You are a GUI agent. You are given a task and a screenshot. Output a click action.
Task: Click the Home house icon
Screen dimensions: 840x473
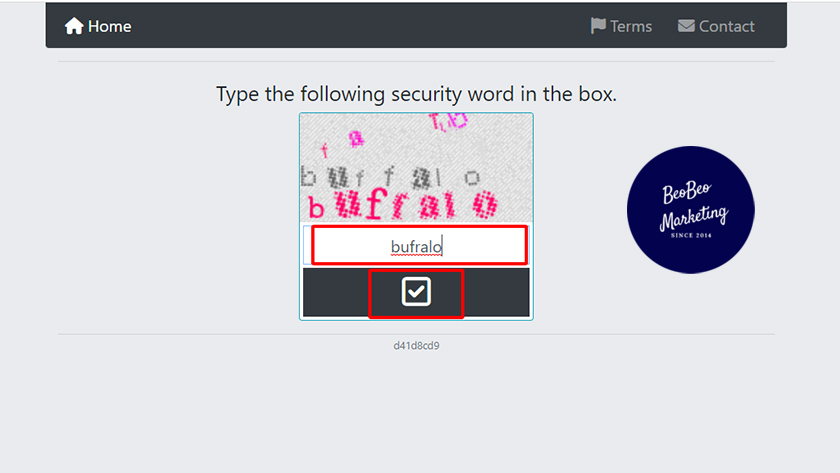click(74, 26)
